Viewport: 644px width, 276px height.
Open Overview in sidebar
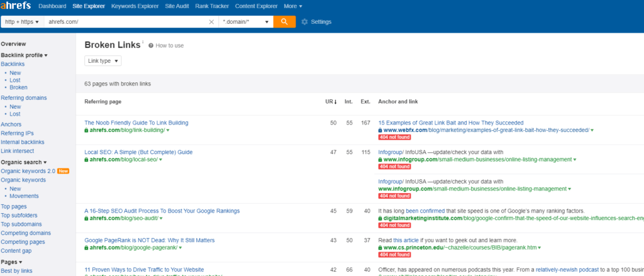click(14, 44)
